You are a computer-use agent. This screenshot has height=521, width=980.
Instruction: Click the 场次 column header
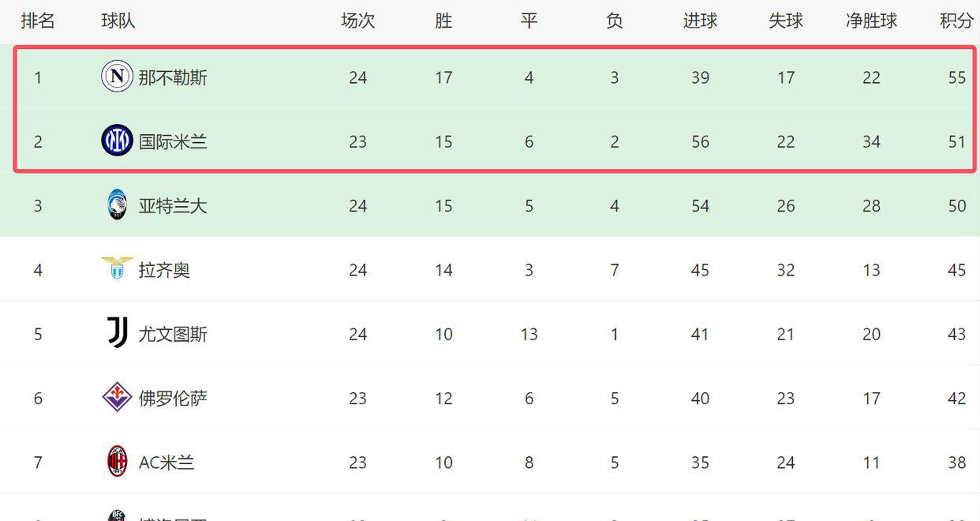[x=357, y=21]
